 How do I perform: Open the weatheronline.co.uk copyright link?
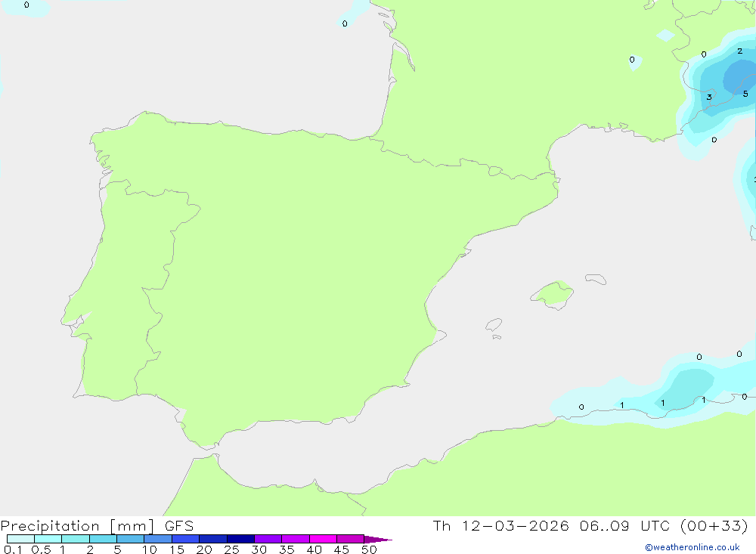point(692,547)
